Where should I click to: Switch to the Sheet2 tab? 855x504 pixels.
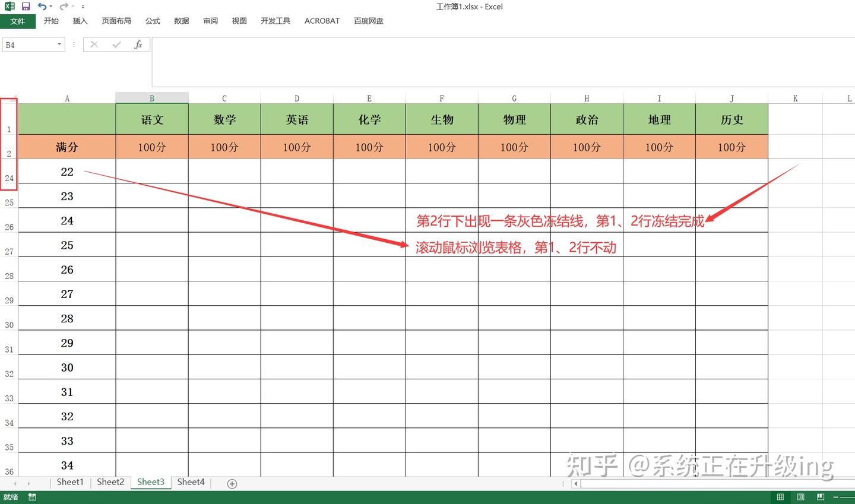[x=110, y=482]
